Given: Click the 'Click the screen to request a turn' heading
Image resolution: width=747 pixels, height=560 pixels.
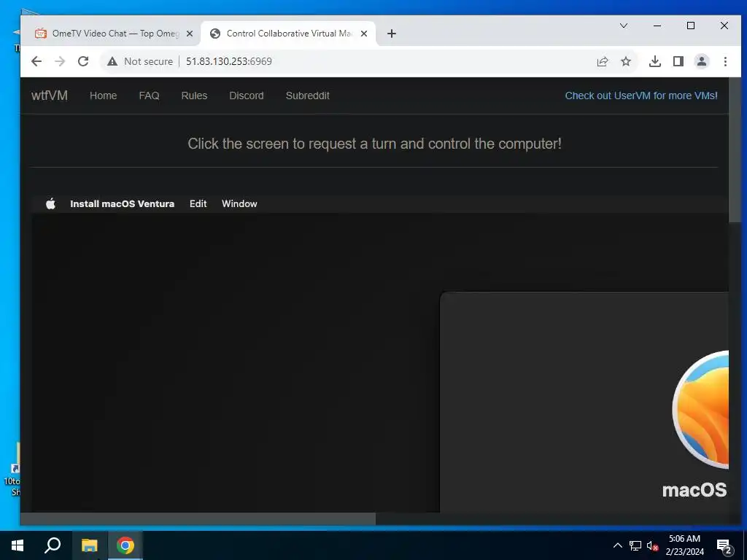Looking at the screenshot, I should point(374,144).
